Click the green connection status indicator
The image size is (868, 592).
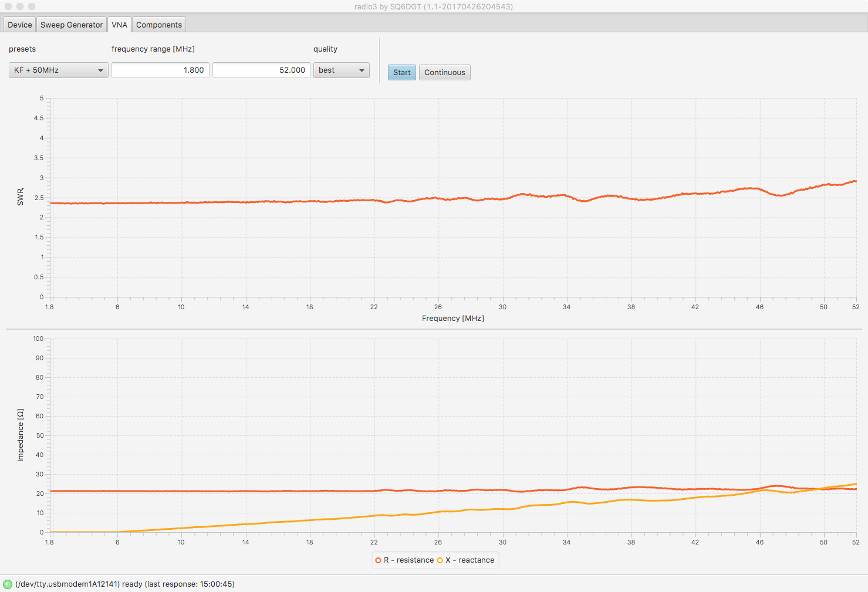point(8,584)
